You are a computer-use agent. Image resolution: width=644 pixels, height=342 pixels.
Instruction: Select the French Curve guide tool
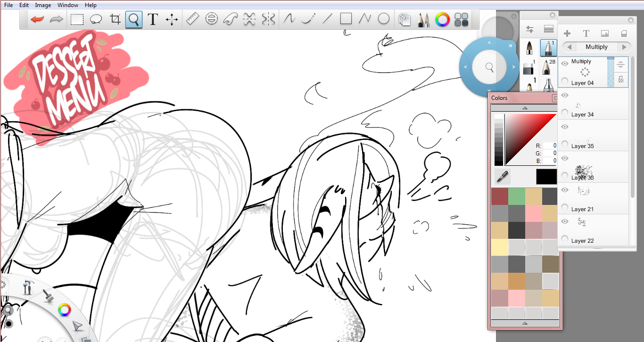(231, 19)
